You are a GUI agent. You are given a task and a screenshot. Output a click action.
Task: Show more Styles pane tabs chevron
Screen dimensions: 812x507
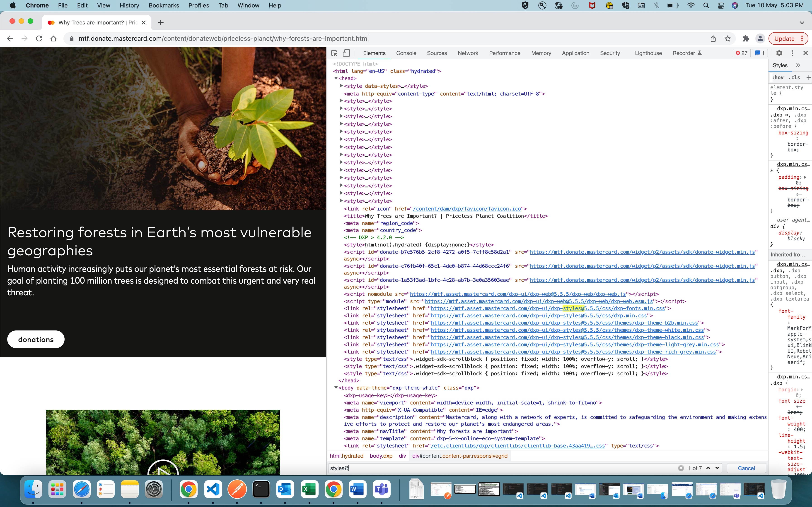point(798,65)
